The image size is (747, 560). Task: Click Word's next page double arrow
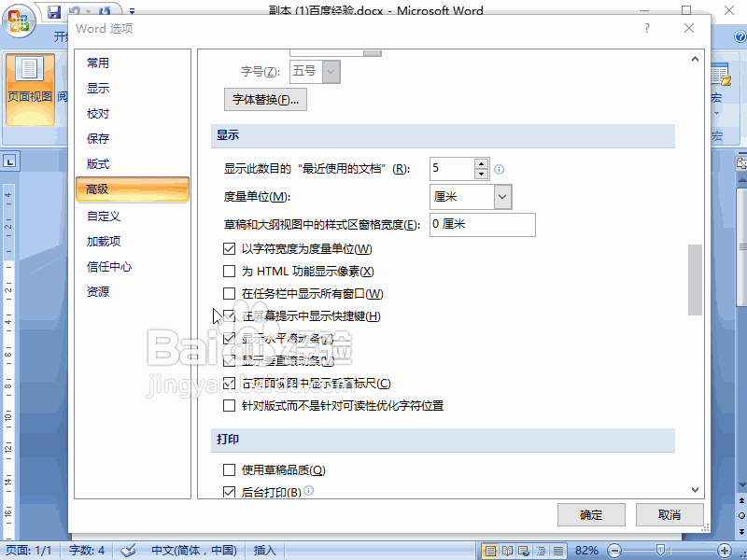[741, 531]
